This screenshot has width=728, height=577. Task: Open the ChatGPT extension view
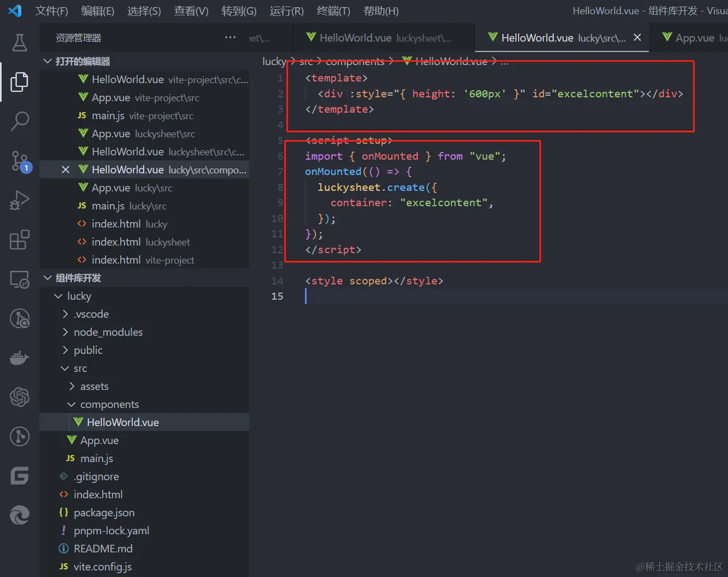pos(20,397)
